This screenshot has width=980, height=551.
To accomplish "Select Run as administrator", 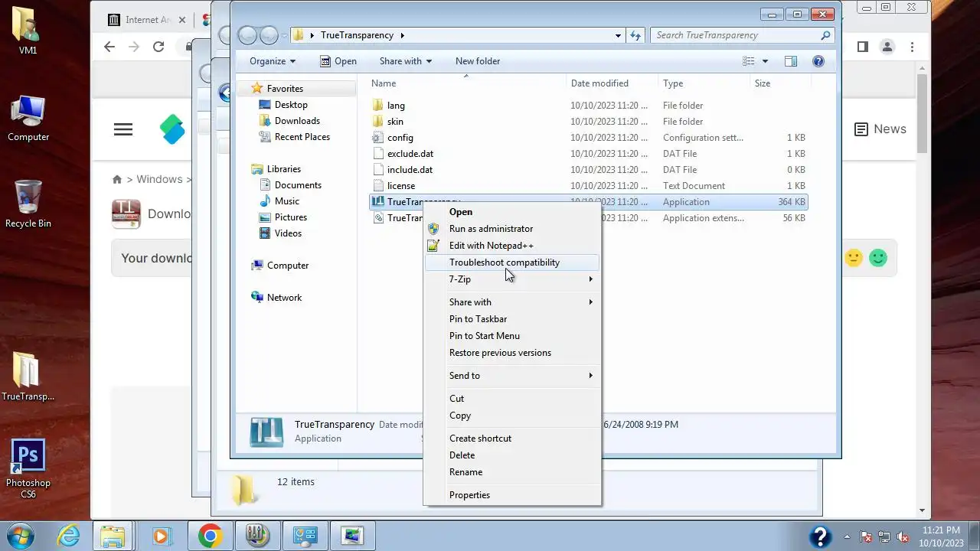I will point(512,229).
